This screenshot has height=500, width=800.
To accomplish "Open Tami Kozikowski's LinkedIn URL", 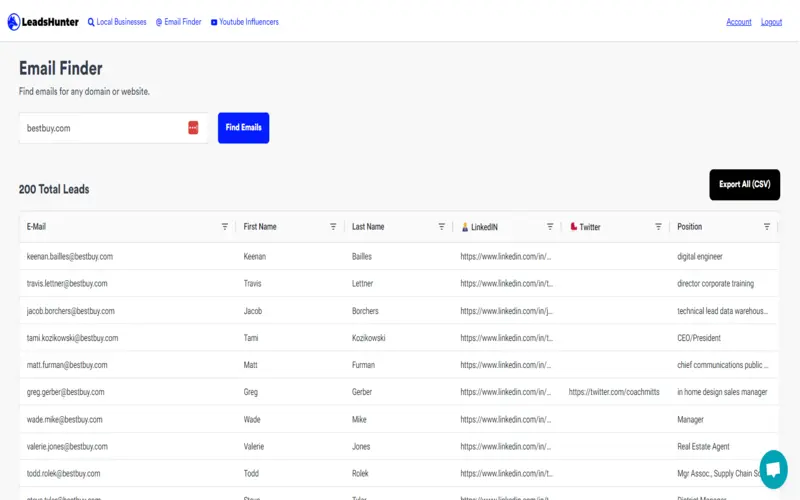I will pos(507,338).
